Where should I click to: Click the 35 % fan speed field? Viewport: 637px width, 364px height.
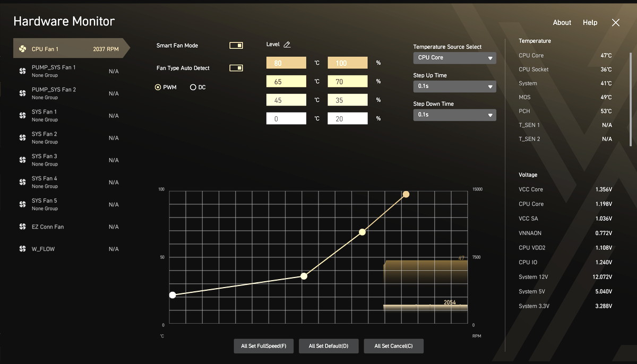click(348, 100)
